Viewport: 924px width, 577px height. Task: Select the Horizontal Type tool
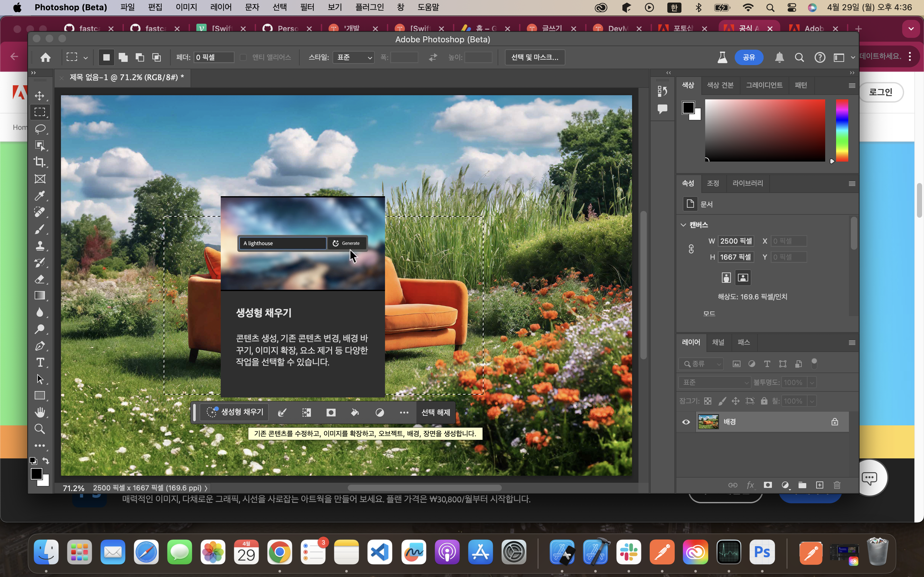40,362
